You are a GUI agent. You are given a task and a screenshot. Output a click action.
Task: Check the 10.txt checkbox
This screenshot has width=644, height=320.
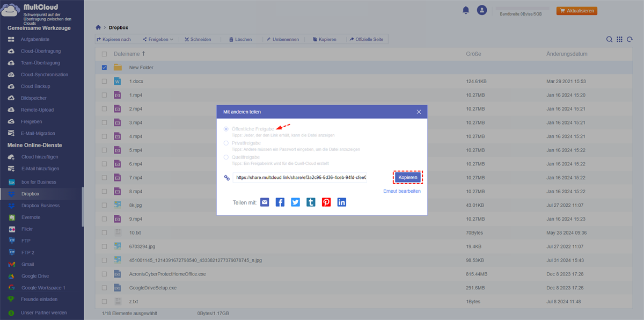pos(104,232)
